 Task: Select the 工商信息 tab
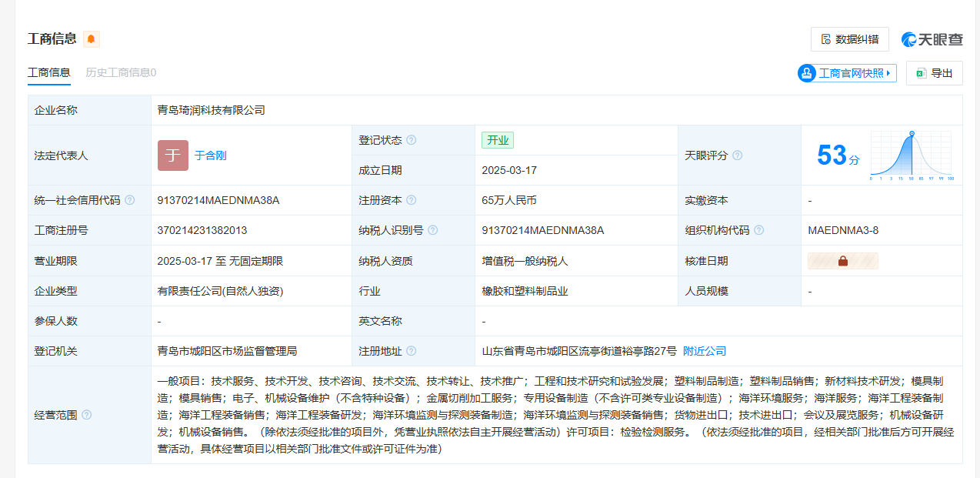(49, 72)
